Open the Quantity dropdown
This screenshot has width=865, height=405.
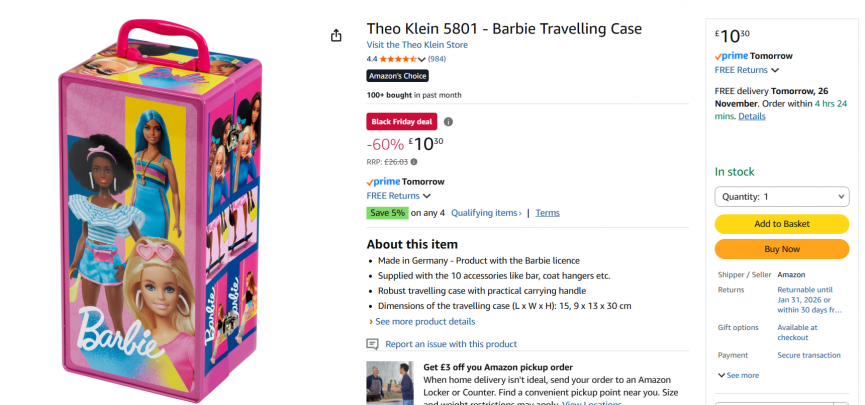782,197
